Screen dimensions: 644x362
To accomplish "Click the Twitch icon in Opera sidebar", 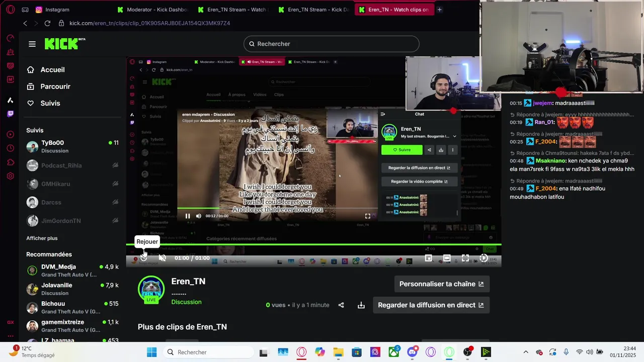I will [10, 114].
